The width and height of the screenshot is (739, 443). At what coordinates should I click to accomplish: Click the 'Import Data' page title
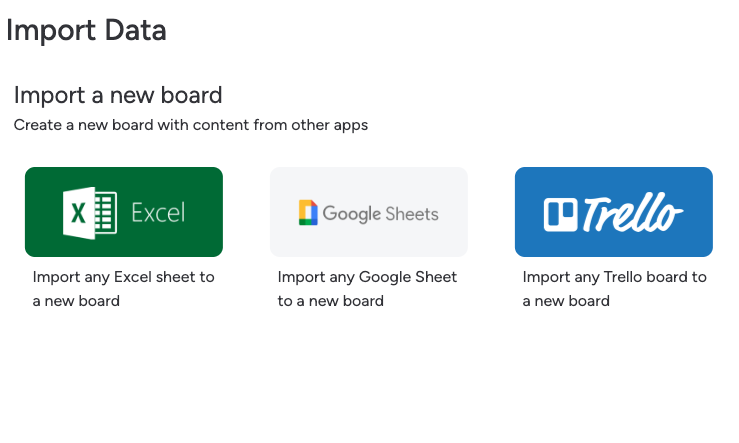coord(86,30)
